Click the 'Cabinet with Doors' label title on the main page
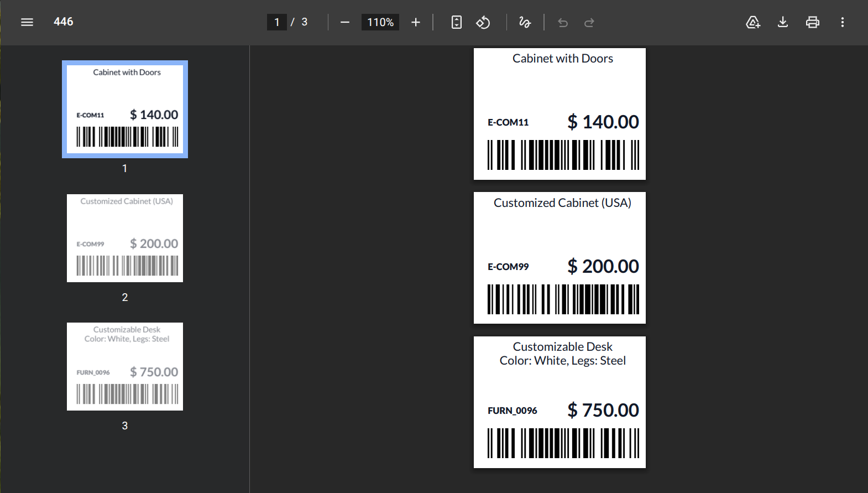 [x=563, y=59]
